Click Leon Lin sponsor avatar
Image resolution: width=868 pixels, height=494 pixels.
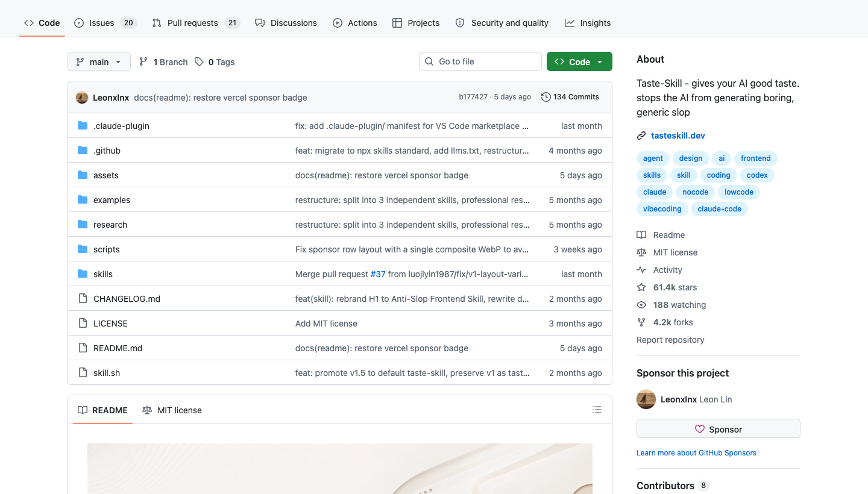click(x=646, y=399)
